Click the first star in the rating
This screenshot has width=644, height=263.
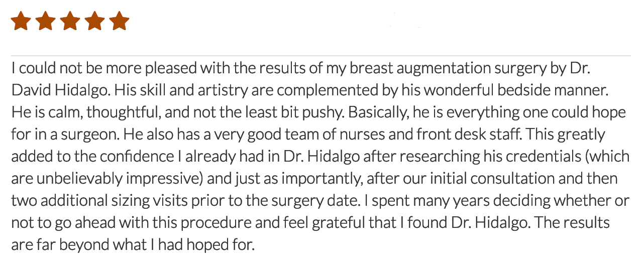pos(21,22)
